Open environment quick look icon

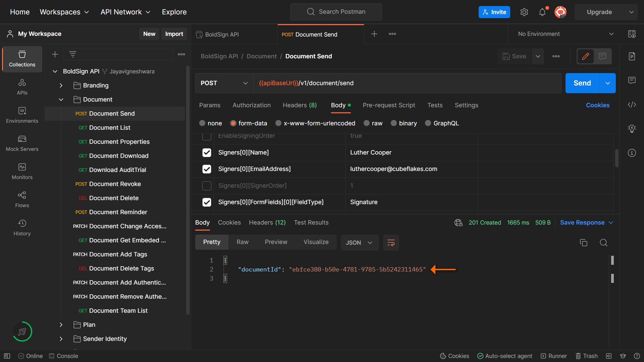click(x=632, y=34)
